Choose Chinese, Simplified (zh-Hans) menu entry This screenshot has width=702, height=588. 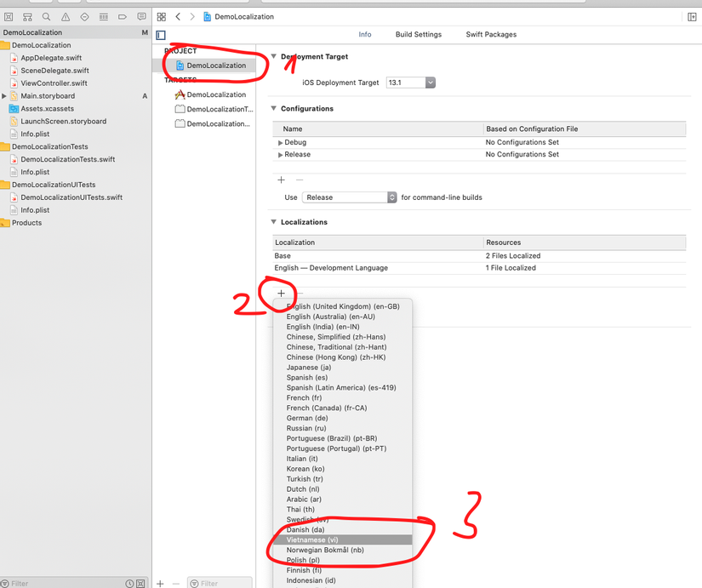click(x=343, y=337)
